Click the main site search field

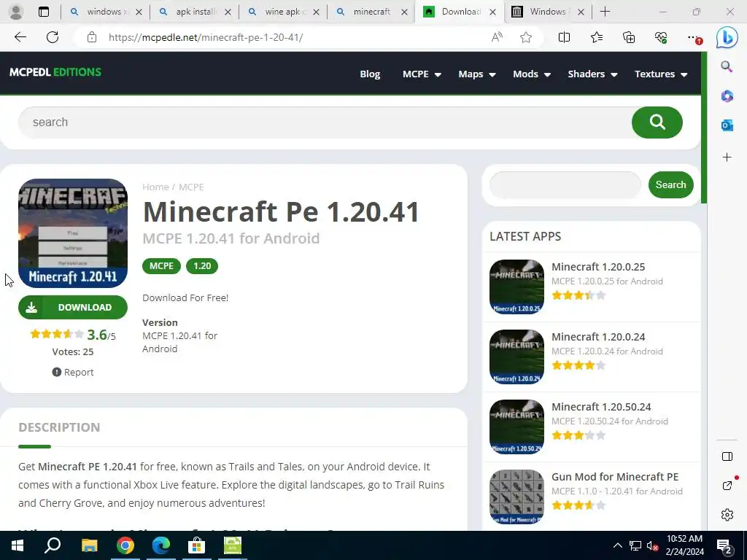pos(325,122)
